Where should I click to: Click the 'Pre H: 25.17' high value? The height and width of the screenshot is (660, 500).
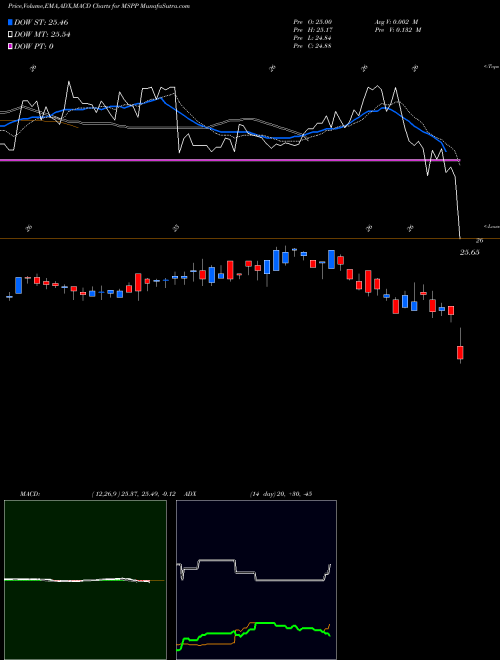[313, 30]
